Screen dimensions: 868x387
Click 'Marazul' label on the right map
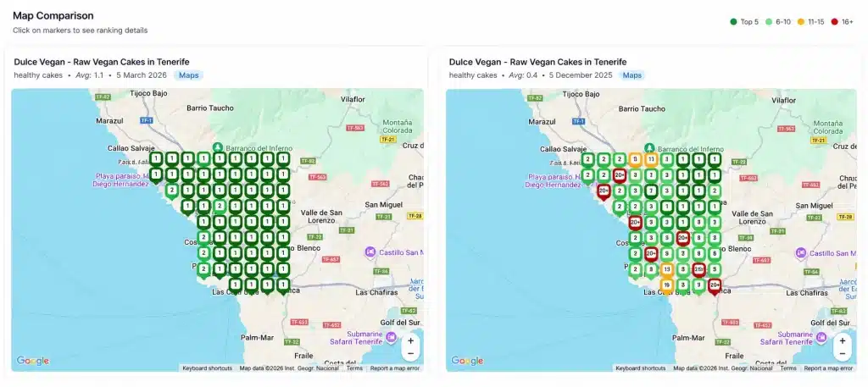click(x=543, y=121)
